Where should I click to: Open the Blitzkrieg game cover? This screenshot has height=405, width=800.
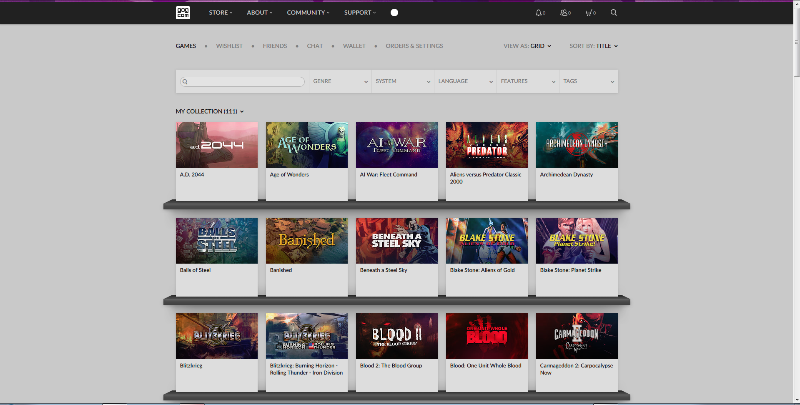click(x=217, y=336)
